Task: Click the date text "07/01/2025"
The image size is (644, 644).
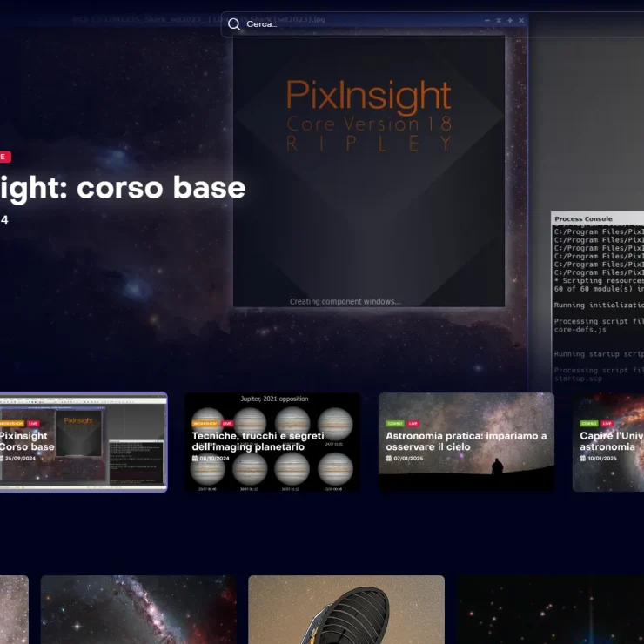Action: (x=408, y=458)
